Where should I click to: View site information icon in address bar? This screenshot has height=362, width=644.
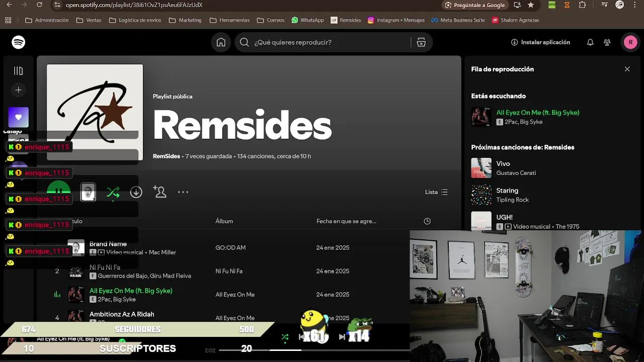pyautogui.click(x=57, y=5)
